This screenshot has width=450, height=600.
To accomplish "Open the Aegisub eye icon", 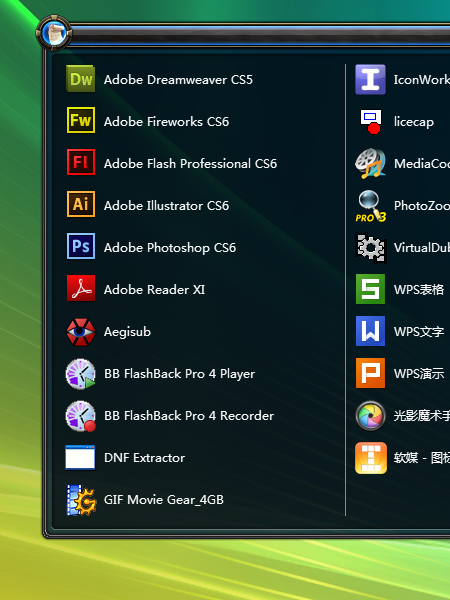I will pos(80,332).
